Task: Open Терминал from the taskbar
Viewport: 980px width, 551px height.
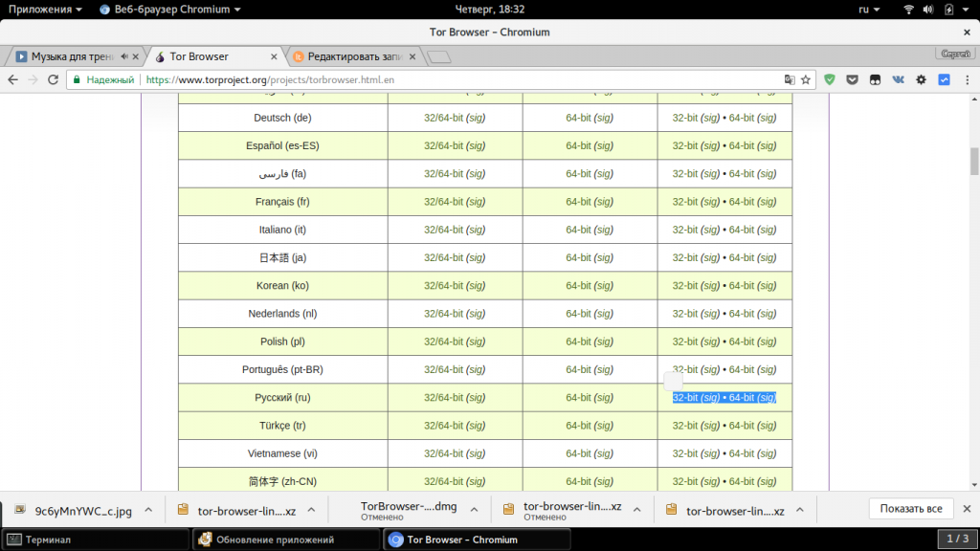Action: click(48, 540)
